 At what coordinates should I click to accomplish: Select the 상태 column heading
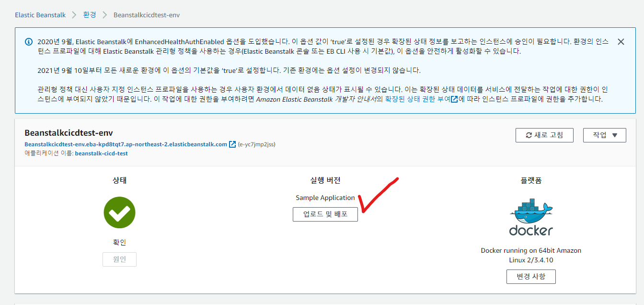(x=119, y=180)
